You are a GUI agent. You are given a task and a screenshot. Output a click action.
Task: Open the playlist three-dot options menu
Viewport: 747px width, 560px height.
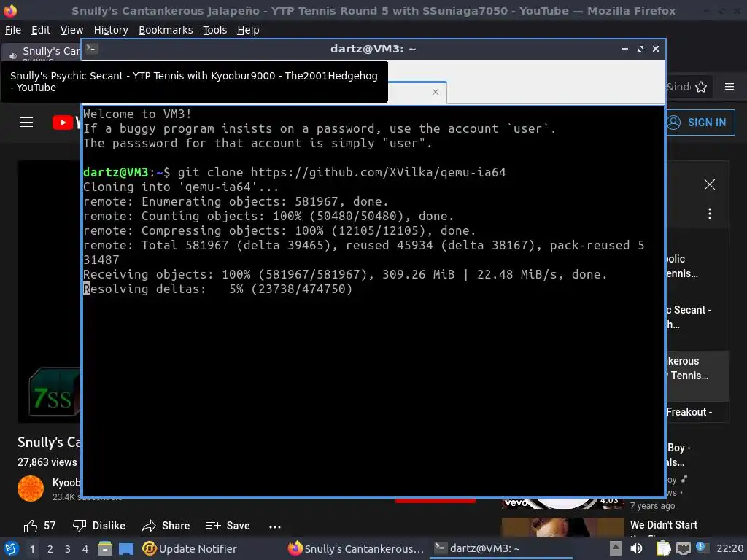[709, 214]
